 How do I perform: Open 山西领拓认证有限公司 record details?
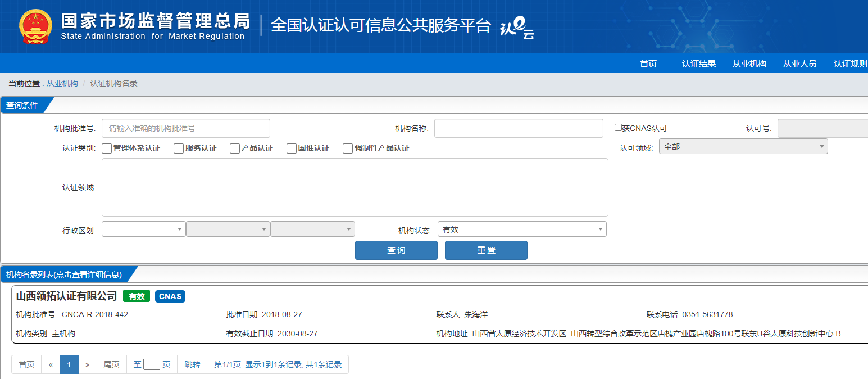(66, 296)
